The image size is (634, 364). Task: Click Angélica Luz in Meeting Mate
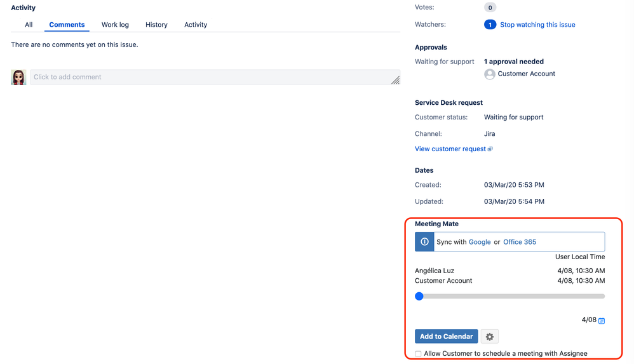point(435,271)
